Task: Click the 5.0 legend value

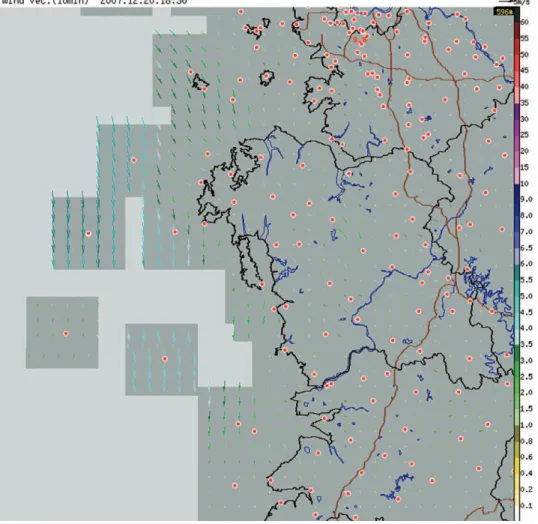Action: coord(526,296)
